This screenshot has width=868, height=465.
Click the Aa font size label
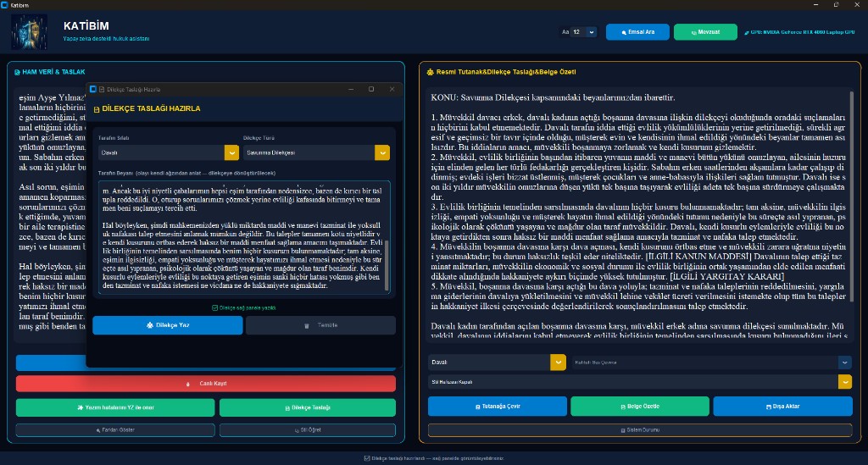click(565, 32)
